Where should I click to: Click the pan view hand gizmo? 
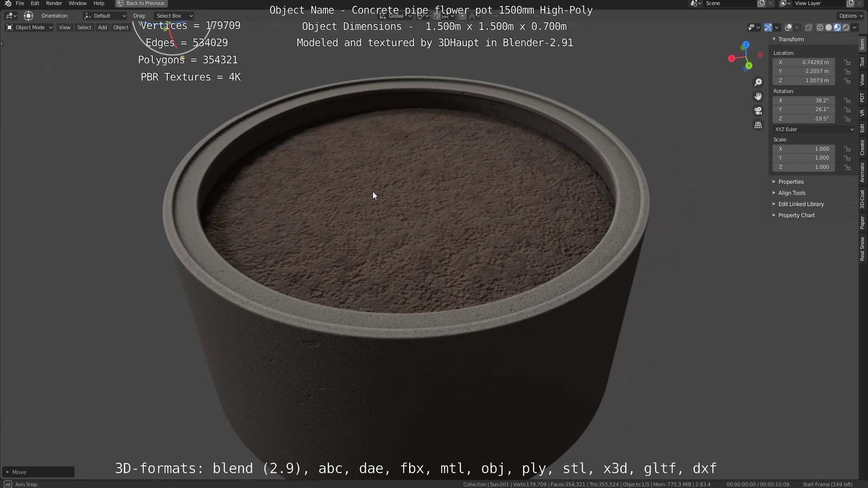(x=758, y=96)
